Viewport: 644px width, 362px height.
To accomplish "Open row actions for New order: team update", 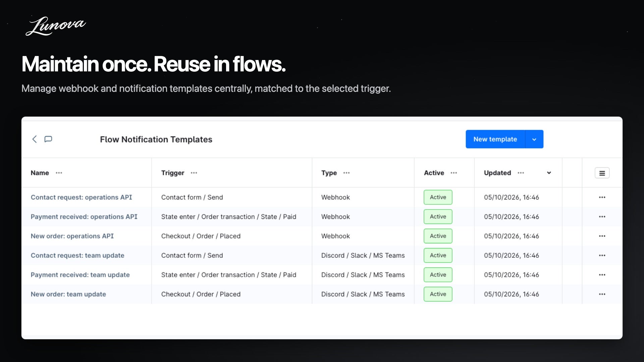I will pos(602,294).
